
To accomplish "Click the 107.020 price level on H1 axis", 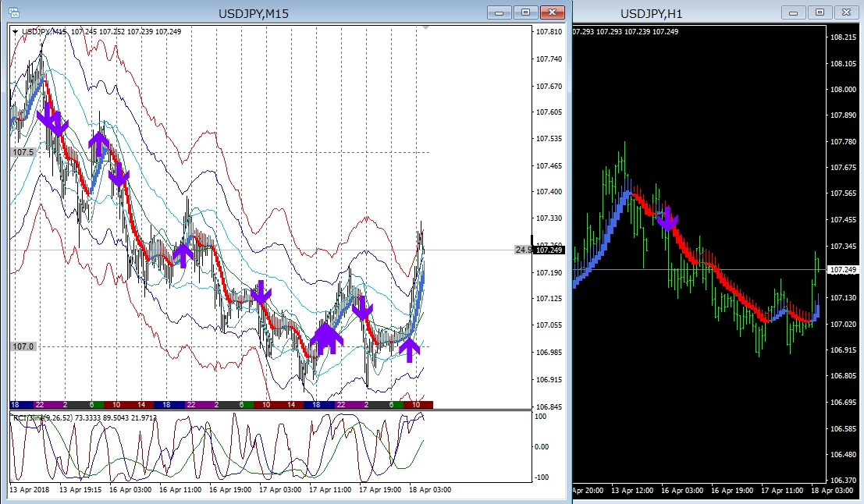I will (x=843, y=325).
